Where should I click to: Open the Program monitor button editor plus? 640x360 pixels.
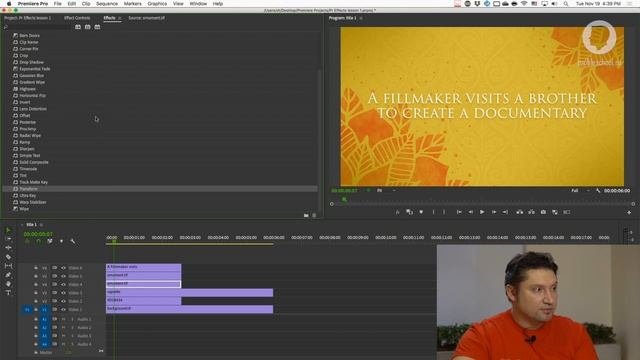(629, 213)
